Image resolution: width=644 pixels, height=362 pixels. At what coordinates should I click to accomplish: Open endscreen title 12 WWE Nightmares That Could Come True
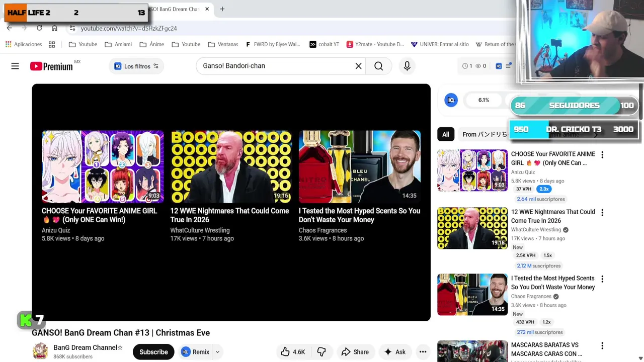(x=229, y=215)
